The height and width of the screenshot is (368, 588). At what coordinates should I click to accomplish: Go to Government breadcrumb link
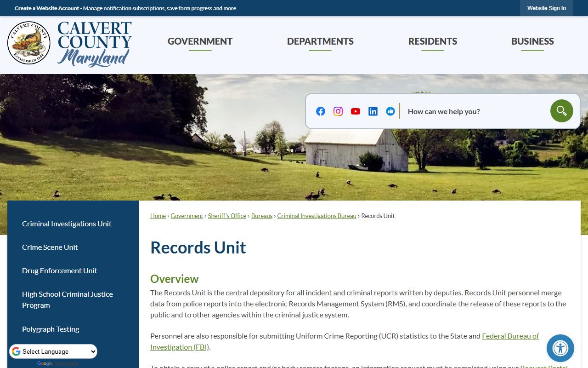(x=187, y=216)
